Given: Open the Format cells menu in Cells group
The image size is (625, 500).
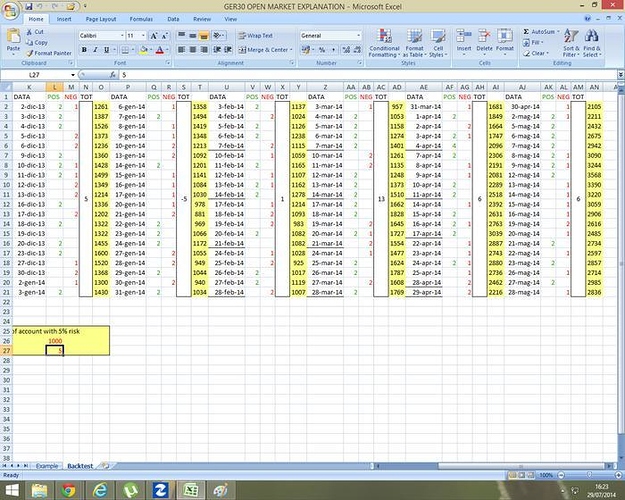Looking at the screenshot, I should [505, 42].
